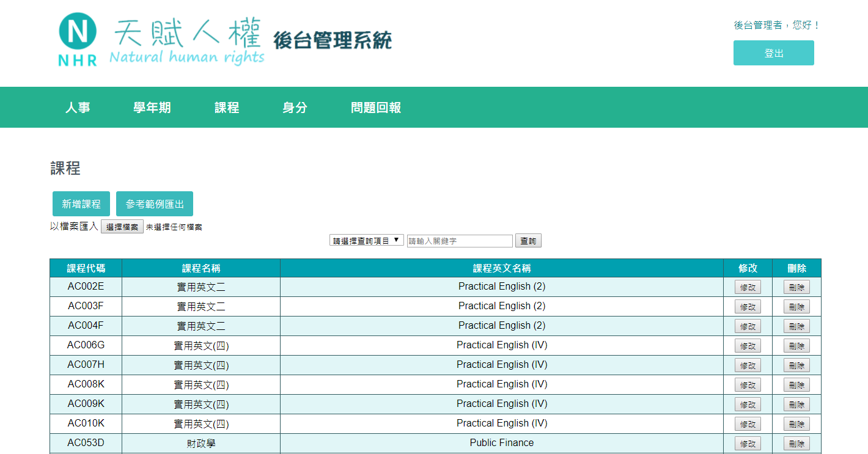Focus the 請輸入關鍵字 search field
Screen dimensions: 868x454
point(460,241)
